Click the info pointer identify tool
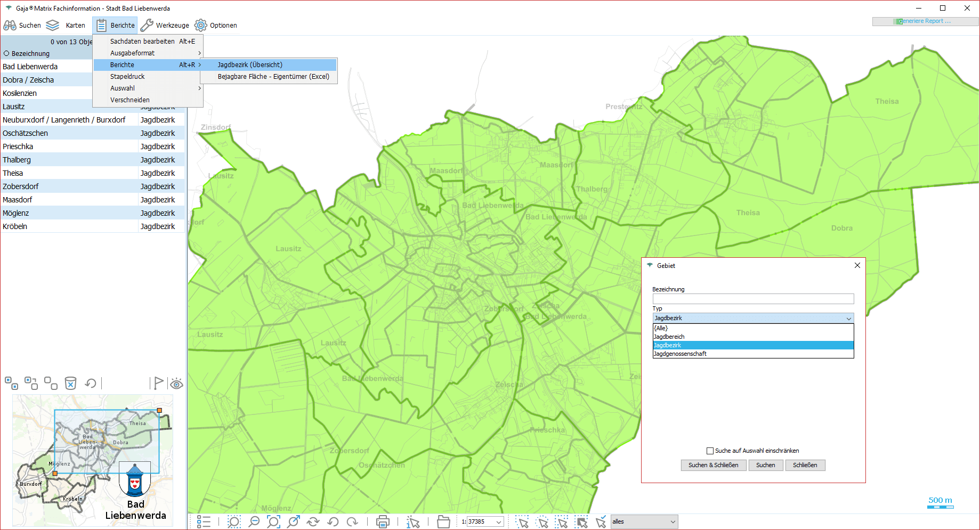 pos(413,522)
